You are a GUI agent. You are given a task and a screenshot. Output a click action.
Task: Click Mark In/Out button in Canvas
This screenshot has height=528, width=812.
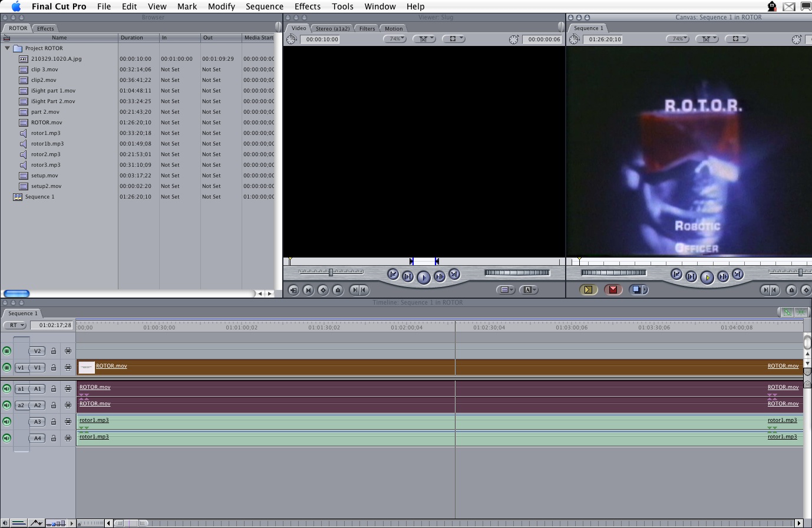coord(770,290)
